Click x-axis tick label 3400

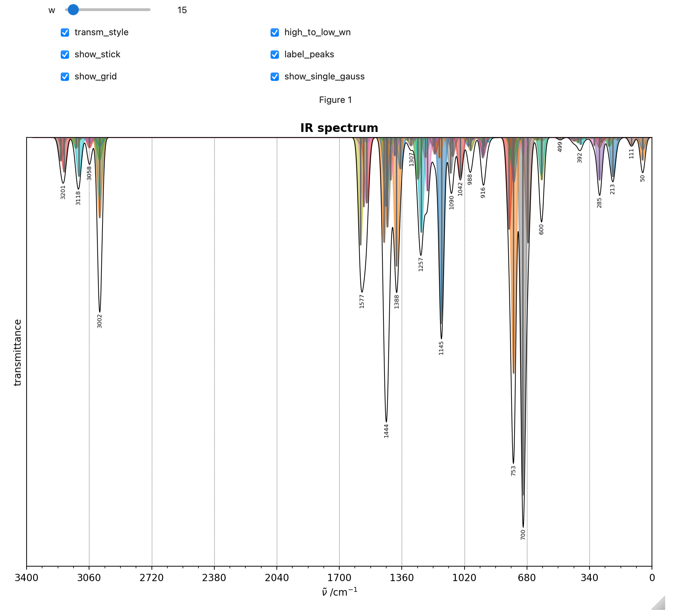27,578
